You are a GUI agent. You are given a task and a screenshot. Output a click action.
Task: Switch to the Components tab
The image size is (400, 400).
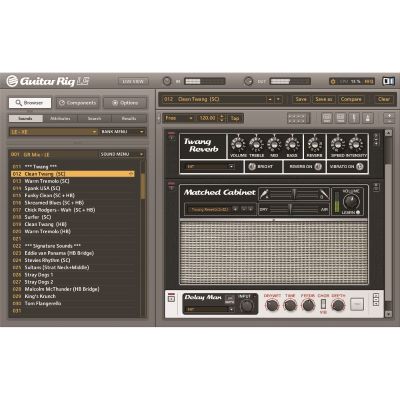point(77,103)
